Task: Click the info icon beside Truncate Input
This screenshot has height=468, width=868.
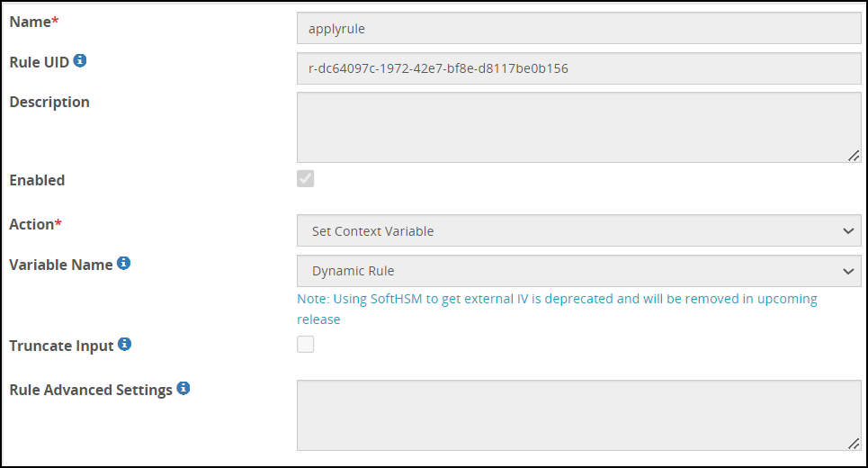Action: tap(125, 344)
